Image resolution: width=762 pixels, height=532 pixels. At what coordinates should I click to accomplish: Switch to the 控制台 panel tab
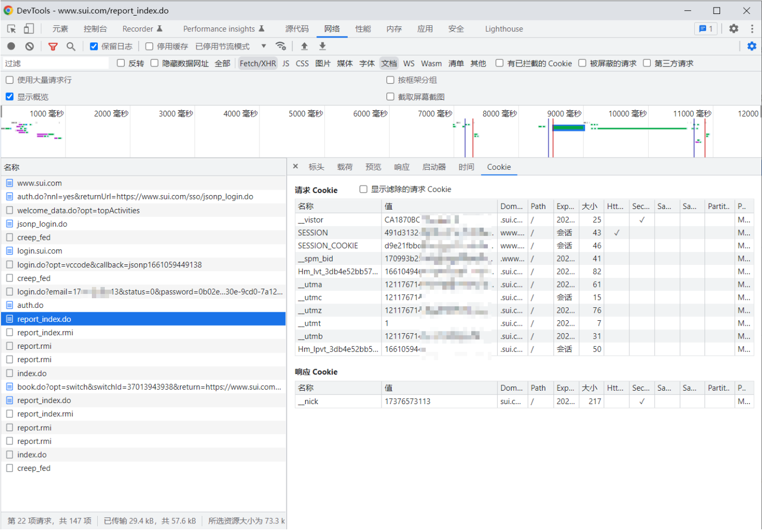(x=95, y=29)
